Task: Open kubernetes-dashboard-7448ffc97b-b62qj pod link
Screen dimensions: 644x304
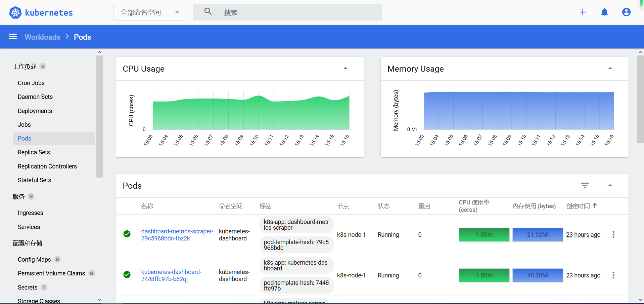Action: [x=171, y=275]
